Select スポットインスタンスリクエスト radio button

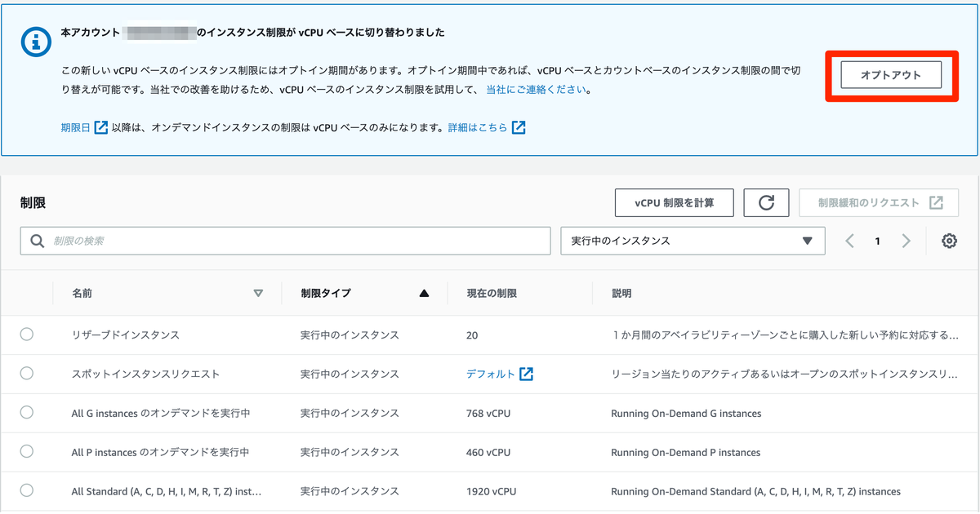point(27,374)
